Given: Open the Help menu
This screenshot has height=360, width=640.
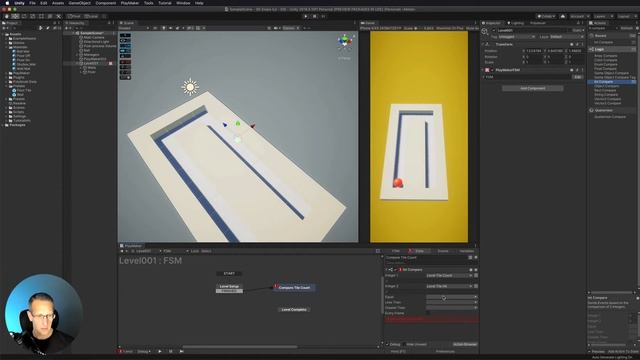Looking at the screenshot, I should [199, 3].
